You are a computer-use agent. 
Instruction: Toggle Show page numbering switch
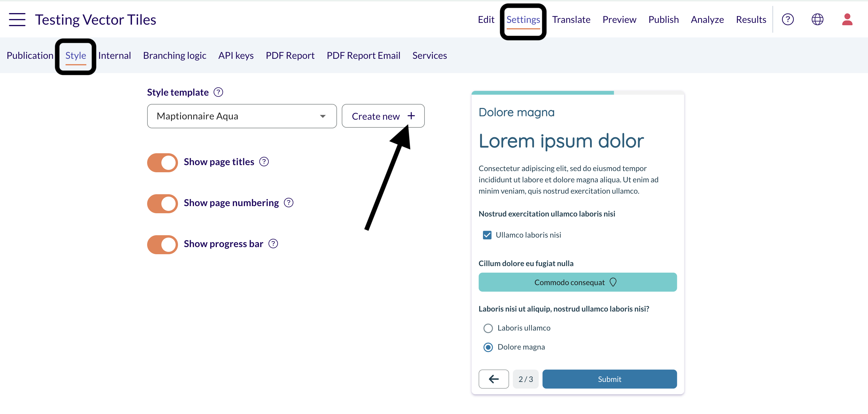pyautogui.click(x=162, y=204)
